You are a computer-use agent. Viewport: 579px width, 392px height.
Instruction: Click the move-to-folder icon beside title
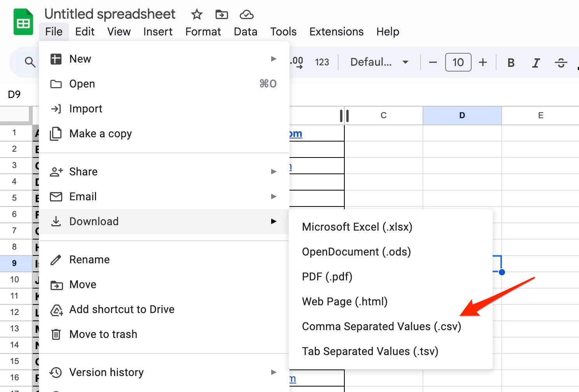(x=221, y=15)
